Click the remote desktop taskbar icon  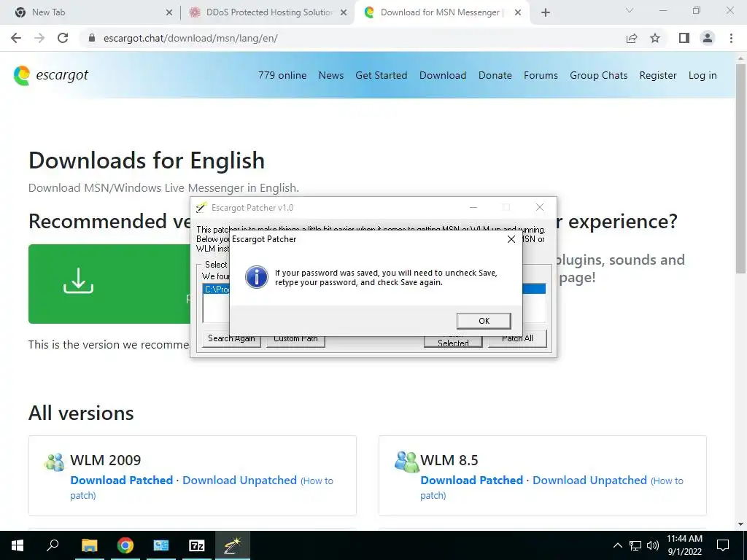[161, 545]
